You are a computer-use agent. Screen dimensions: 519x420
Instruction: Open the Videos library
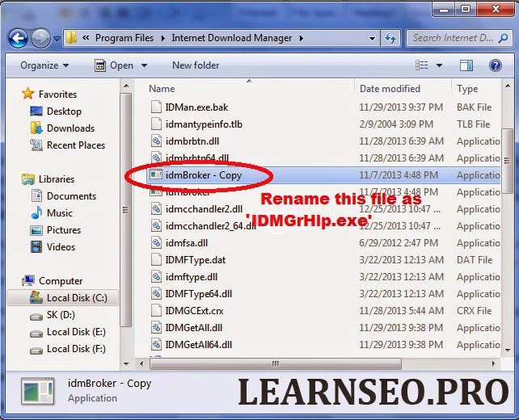[x=53, y=247]
